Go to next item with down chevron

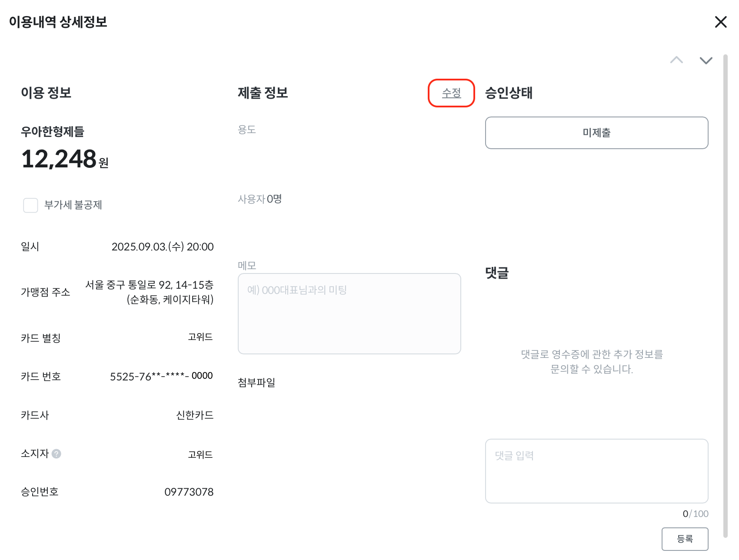tap(706, 60)
